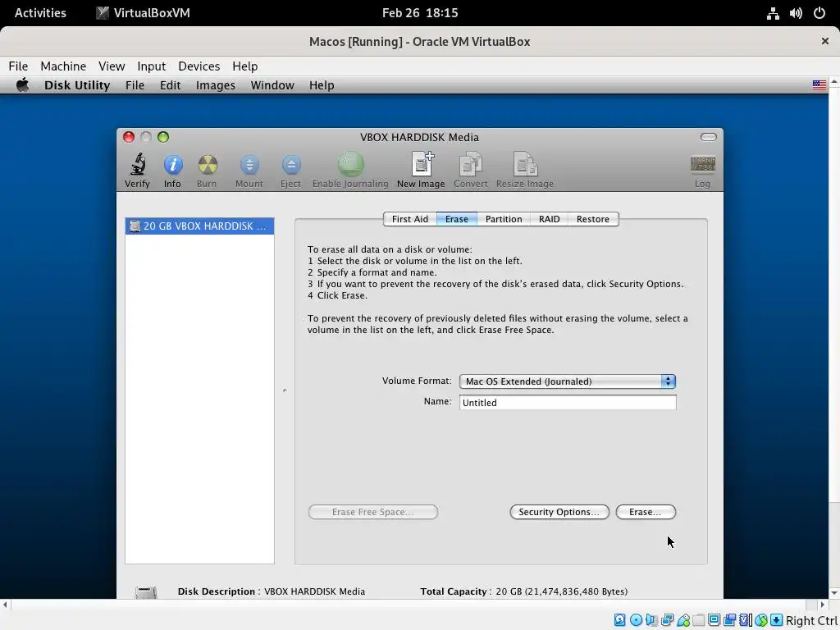
Task: Click VirtualBox audio status icon
Action: pyautogui.click(x=651, y=620)
